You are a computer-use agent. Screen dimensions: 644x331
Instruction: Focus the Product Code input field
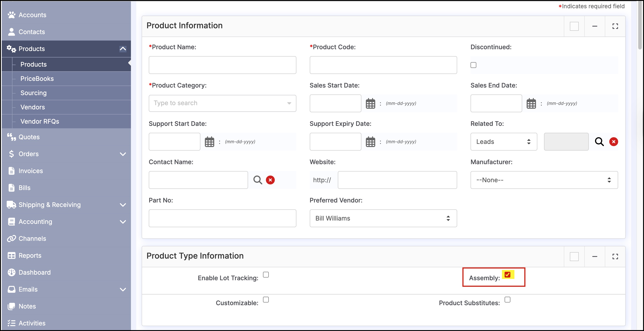point(383,65)
